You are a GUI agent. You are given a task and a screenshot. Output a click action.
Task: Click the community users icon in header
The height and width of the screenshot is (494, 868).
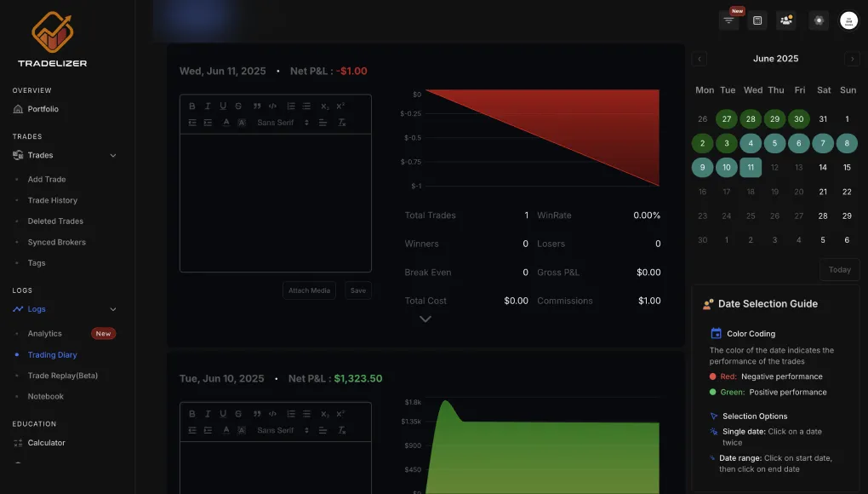pyautogui.click(x=785, y=20)
